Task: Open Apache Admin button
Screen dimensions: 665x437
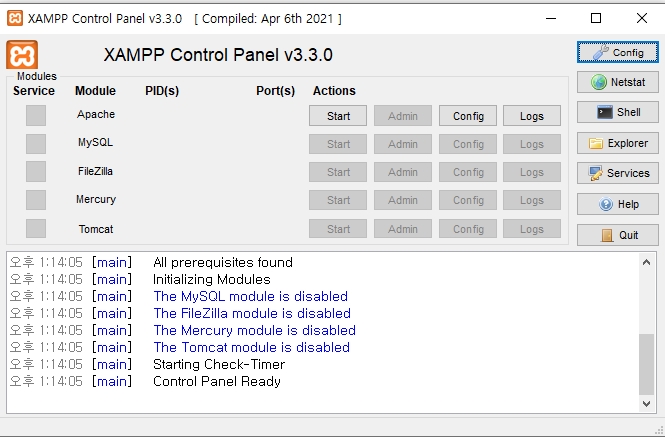Action: [x=403, y=116]
